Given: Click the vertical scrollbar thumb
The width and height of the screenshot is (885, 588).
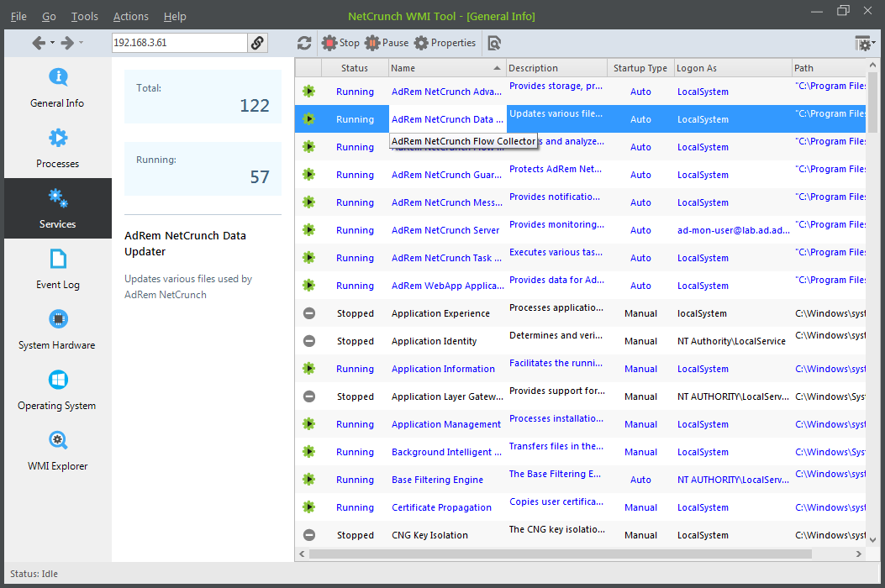Looking at the screenshot, I should pos(872,102).
